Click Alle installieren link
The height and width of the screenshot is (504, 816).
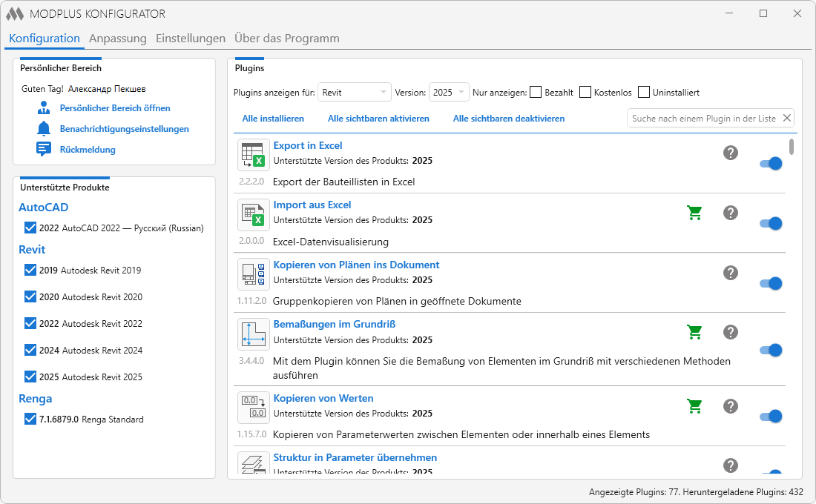coord(273,119)
